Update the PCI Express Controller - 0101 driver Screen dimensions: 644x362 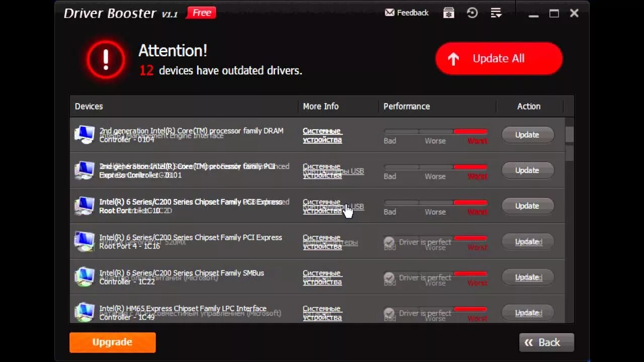(527, 170)
